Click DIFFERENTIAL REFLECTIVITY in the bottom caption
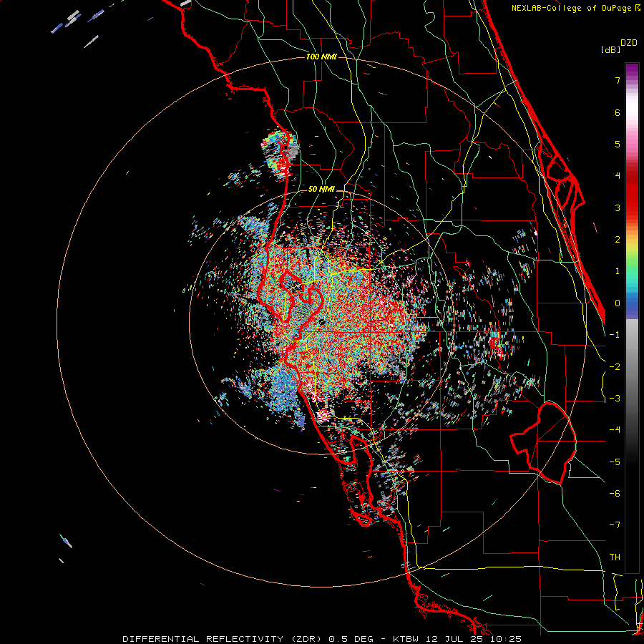644x644 pixels. pyautogui.click(x=203, y=639)
